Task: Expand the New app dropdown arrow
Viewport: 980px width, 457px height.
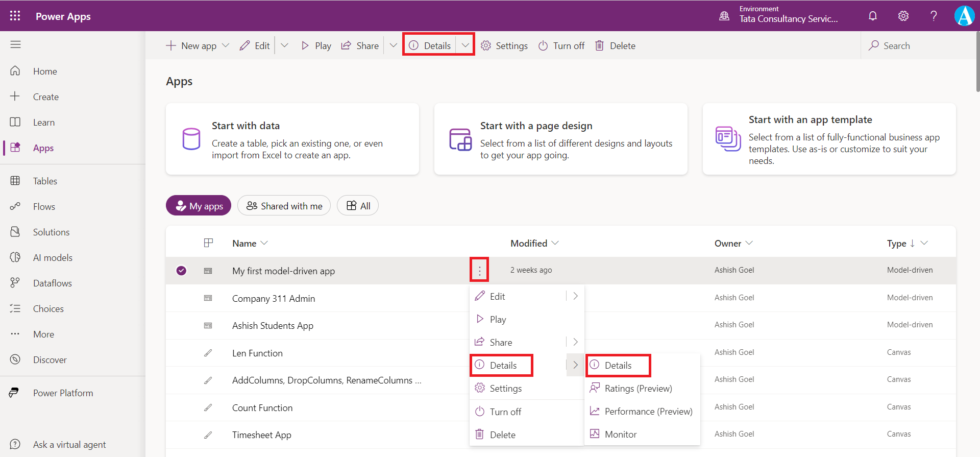Action: pos(226,45)
